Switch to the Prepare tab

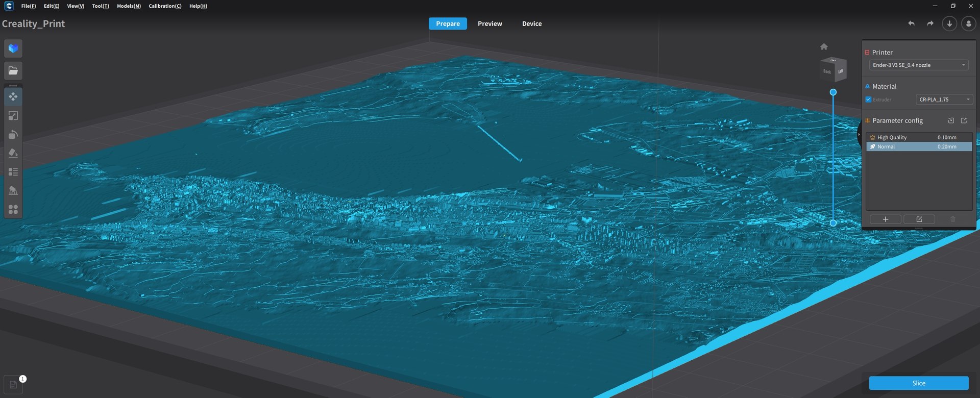pos(448,24)
